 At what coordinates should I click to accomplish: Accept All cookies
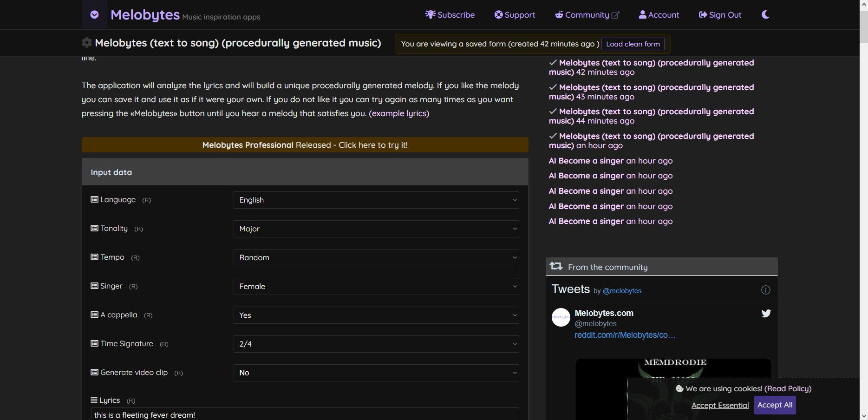[775, 405]
